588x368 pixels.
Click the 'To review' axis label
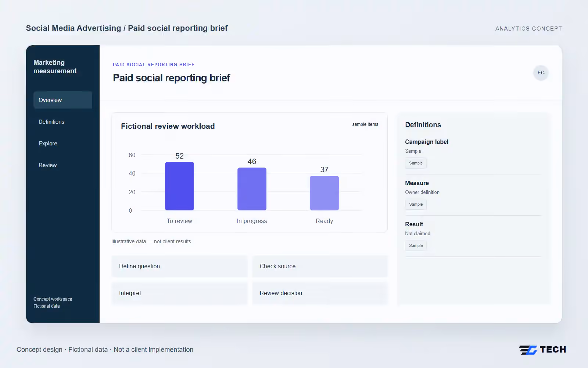click(x=179, y=221)
